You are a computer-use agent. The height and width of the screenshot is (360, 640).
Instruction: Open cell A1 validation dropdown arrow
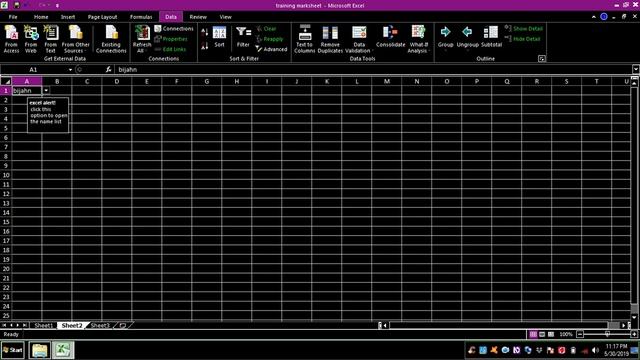pos(46,91)
